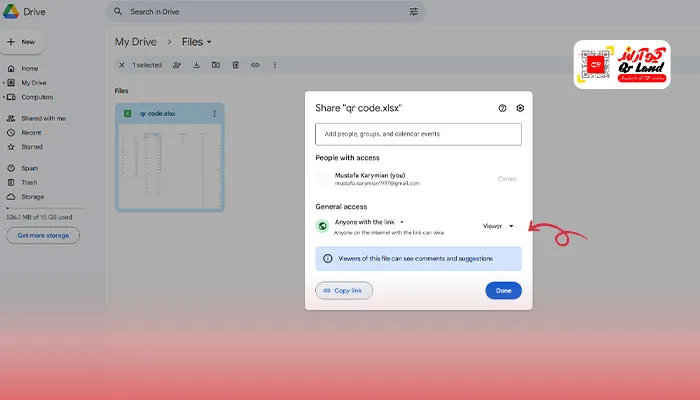Screen dimensions: 700x400
Task: Expand the Computers tree item arrow
Action: [x=4, y=97]
